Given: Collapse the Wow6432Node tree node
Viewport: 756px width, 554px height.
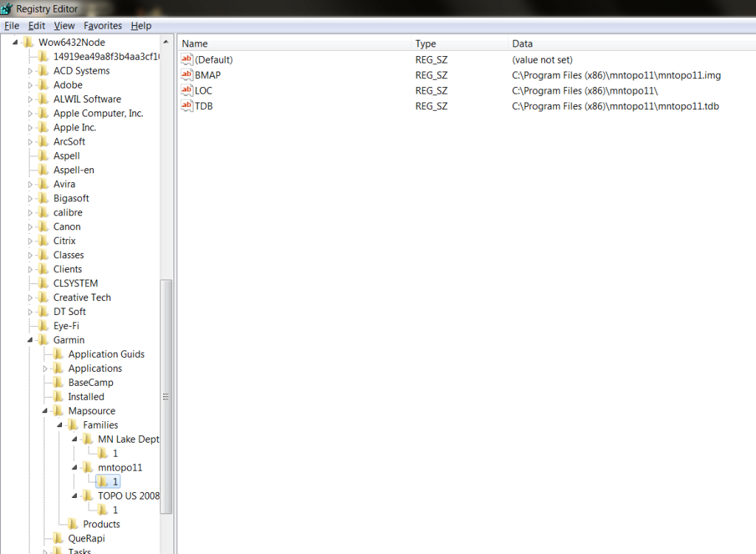Looking at the screenshot, I should pos(16,42).
